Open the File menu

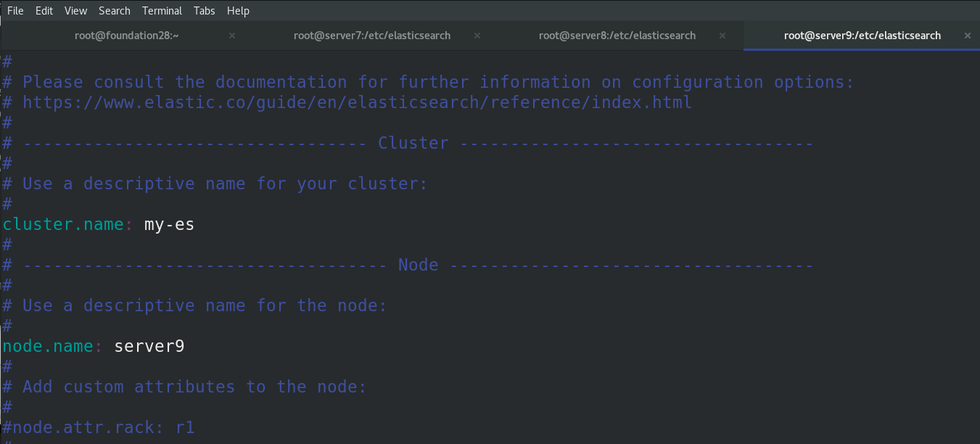tap(15, 11)
